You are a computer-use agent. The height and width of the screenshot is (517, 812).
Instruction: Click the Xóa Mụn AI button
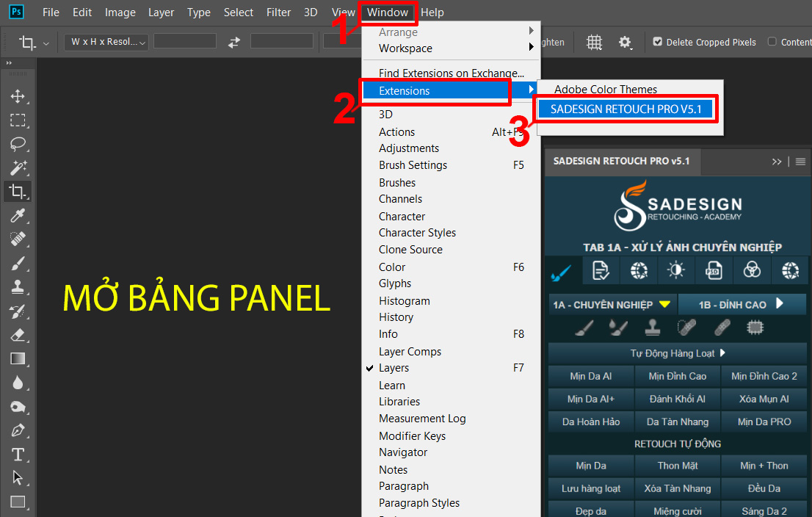click(764, 399)
